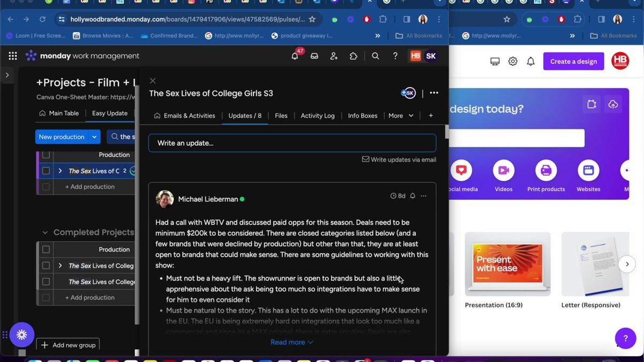Switch to the Emails & Activities tab
The image size is (644, 362).
184,115
